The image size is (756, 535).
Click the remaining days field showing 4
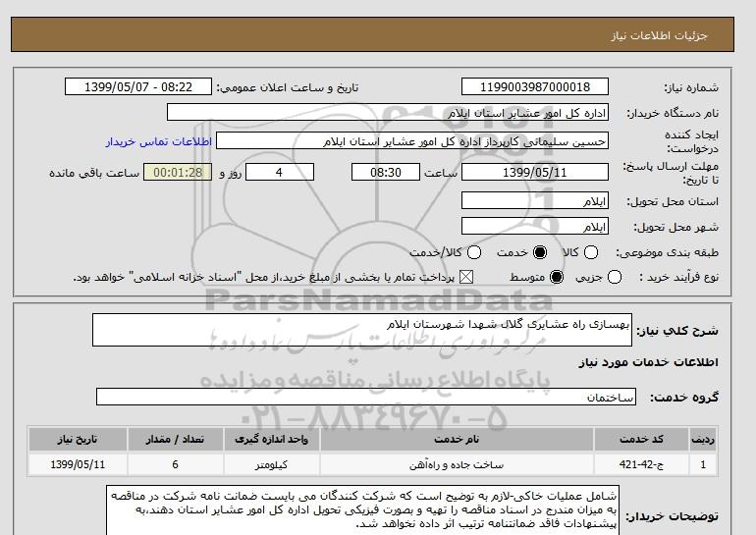280,172
